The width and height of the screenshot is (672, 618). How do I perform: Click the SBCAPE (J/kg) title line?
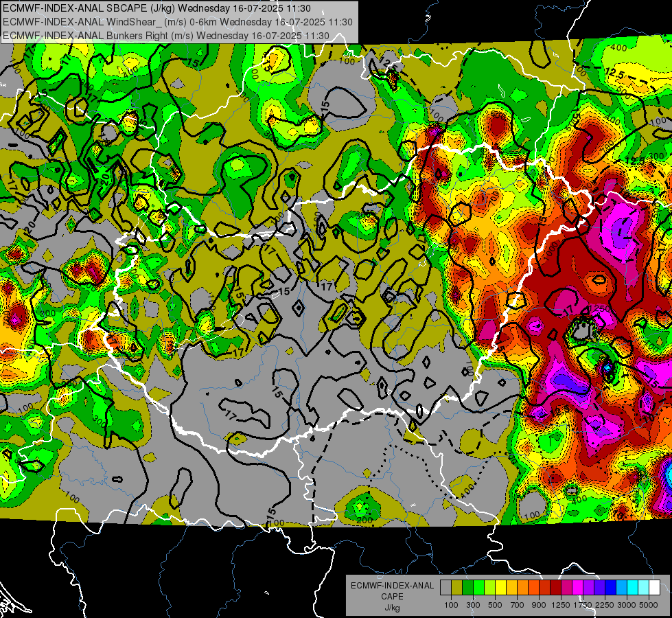(x=157, y=8)
